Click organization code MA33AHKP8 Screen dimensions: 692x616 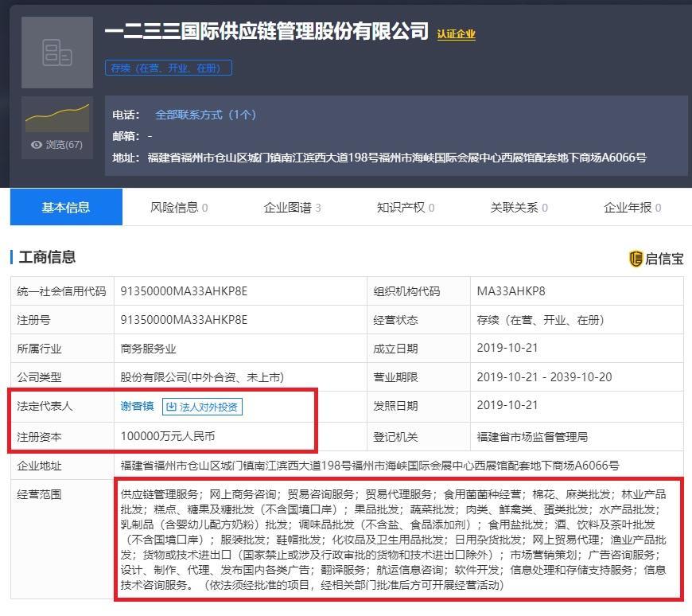(x=511, y=291)
